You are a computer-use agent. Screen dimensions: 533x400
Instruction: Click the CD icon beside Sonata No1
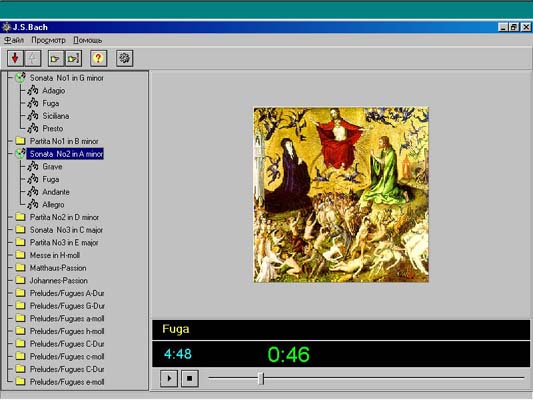tap(20, 77)
